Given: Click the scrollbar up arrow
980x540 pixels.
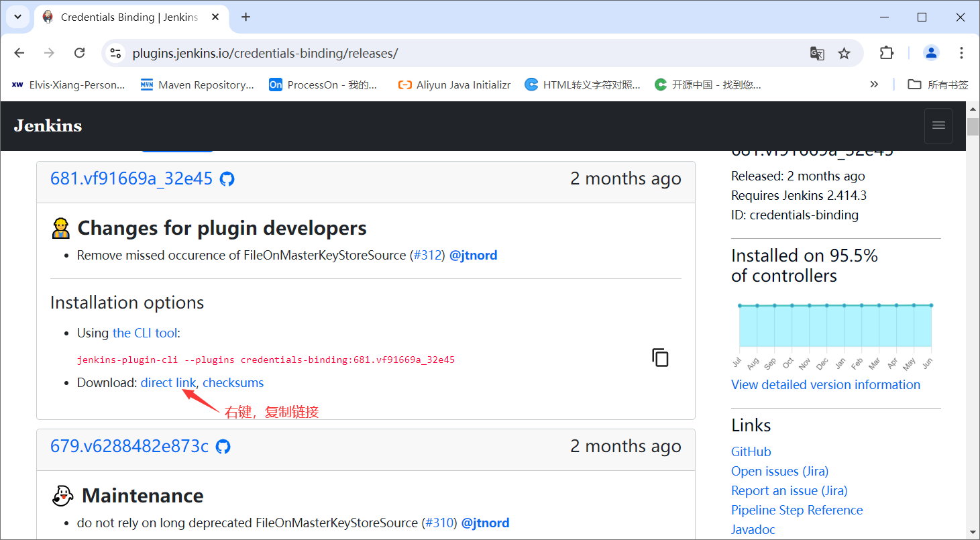Looking at the screenshot, I should (x=973, y=108).
